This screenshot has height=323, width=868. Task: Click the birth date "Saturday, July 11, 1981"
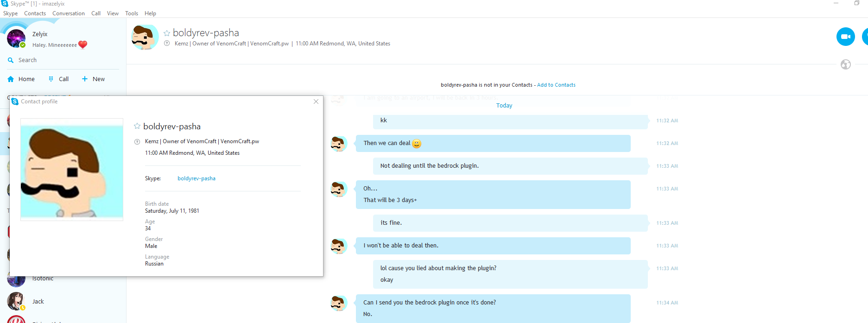tap(172, 211)
